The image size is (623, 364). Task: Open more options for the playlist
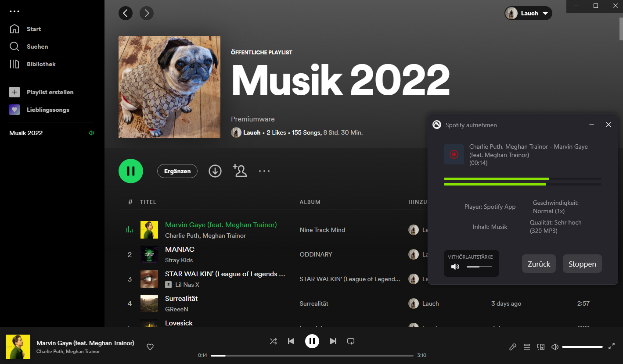pyautogui.click(x=264, y=171)
